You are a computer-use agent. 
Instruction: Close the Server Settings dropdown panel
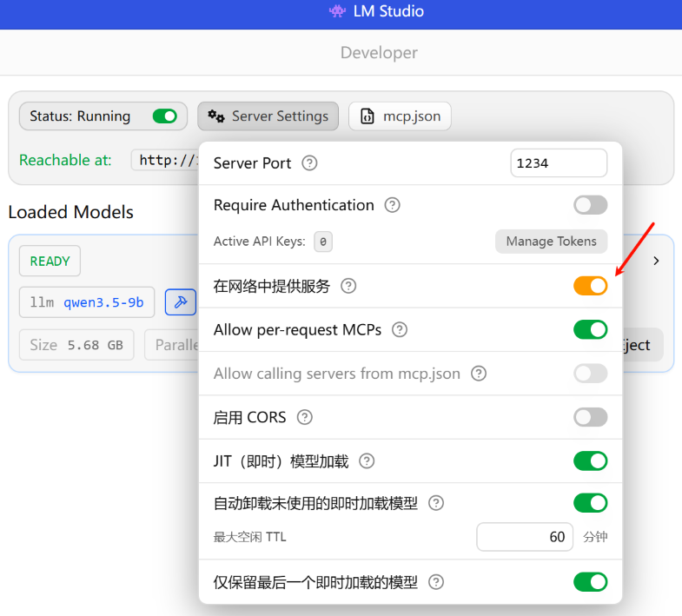[x=268, y=116]
